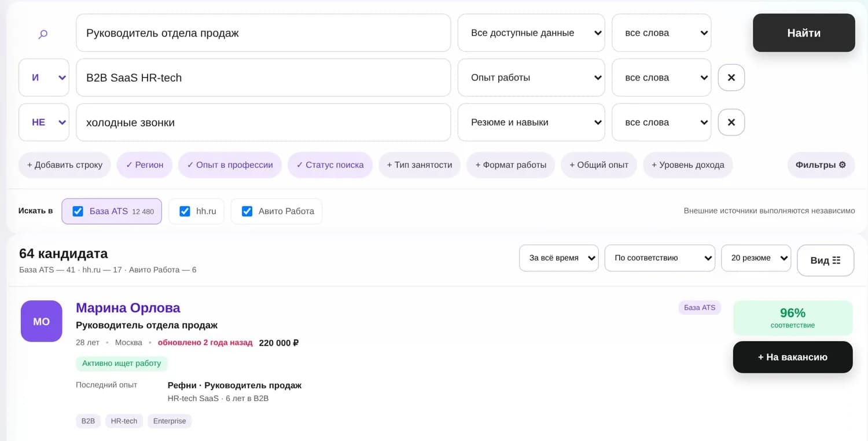
Task: Click the 'База ATS' source label on candidate card
Action: pyautogui.click(x=700, y=308)
